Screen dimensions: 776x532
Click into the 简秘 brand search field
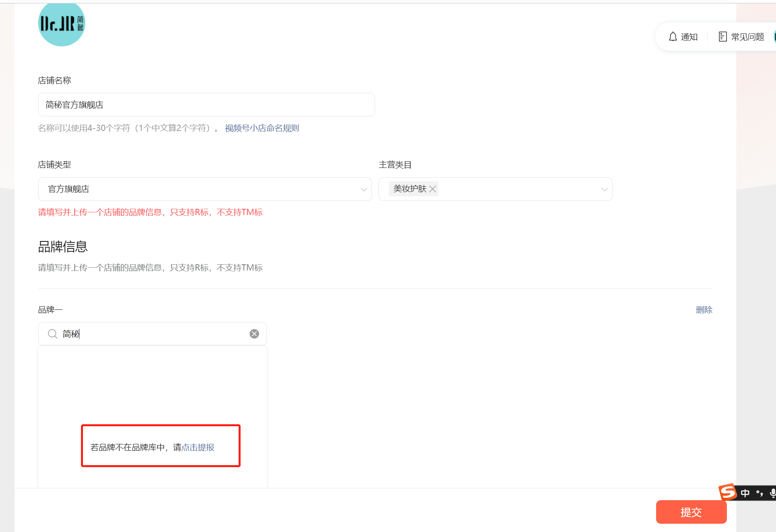157,334
